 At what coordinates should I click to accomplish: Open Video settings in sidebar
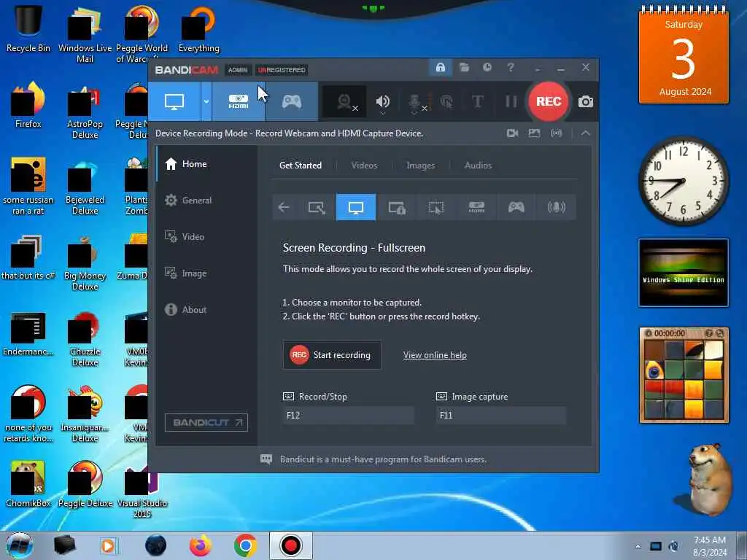206,237
